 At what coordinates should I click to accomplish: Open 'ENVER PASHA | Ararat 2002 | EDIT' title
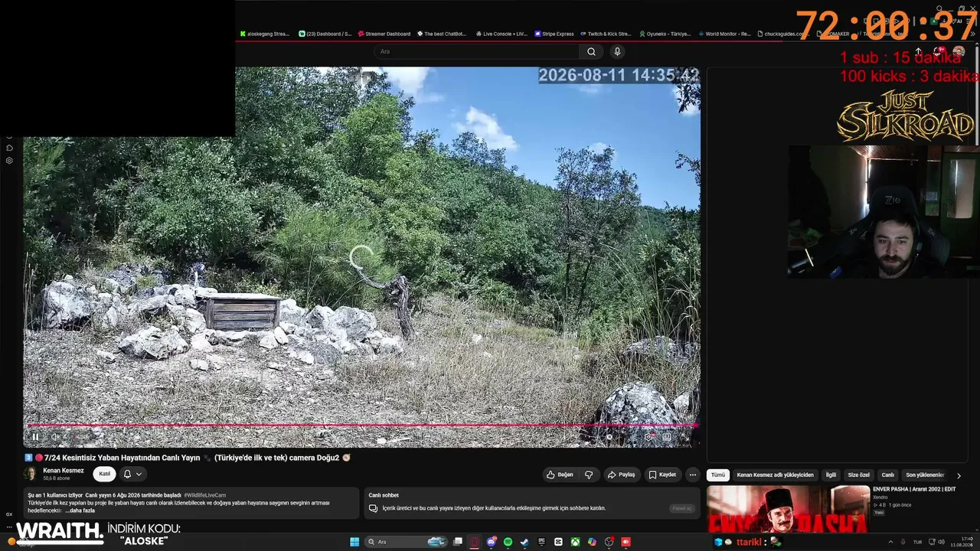coord(914,489)
